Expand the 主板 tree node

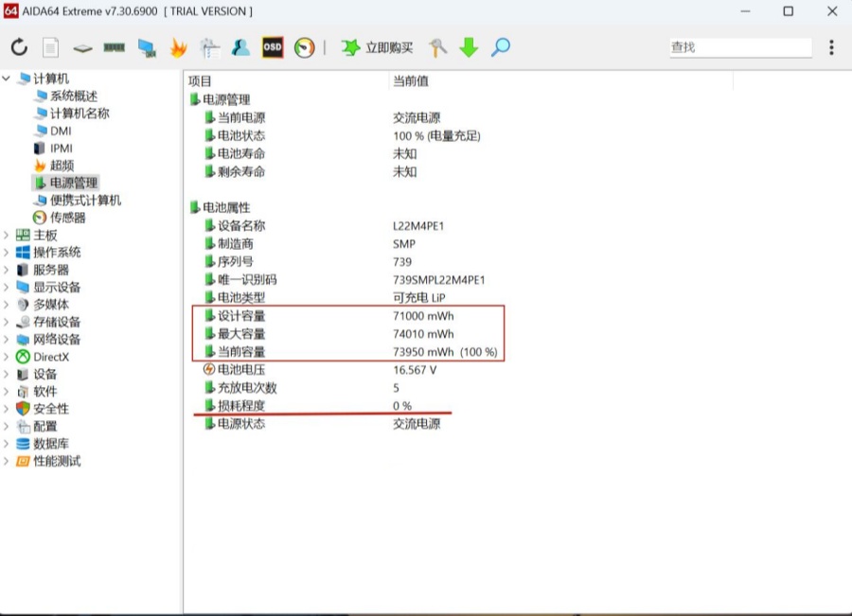(x=6, y=236)
